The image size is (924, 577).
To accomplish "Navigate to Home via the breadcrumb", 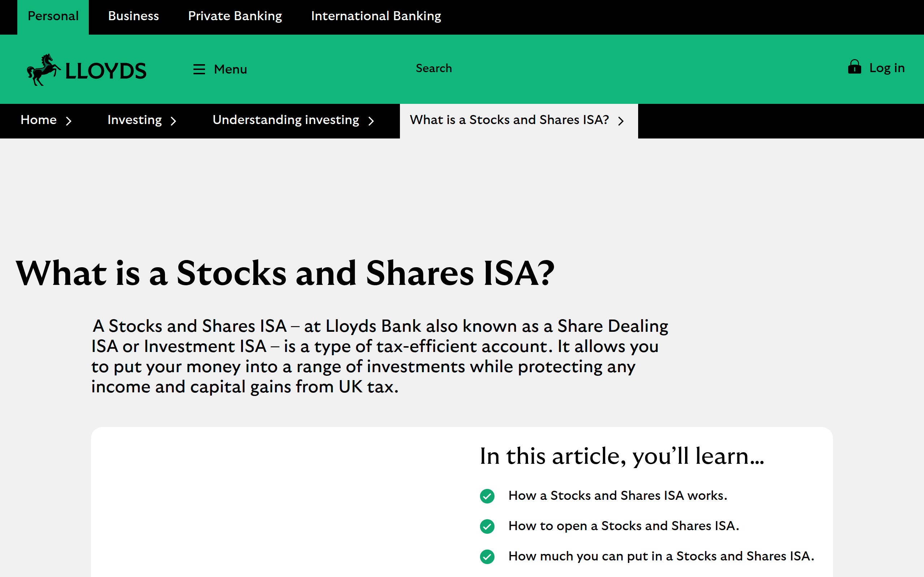I will click(x=39, y=120).
